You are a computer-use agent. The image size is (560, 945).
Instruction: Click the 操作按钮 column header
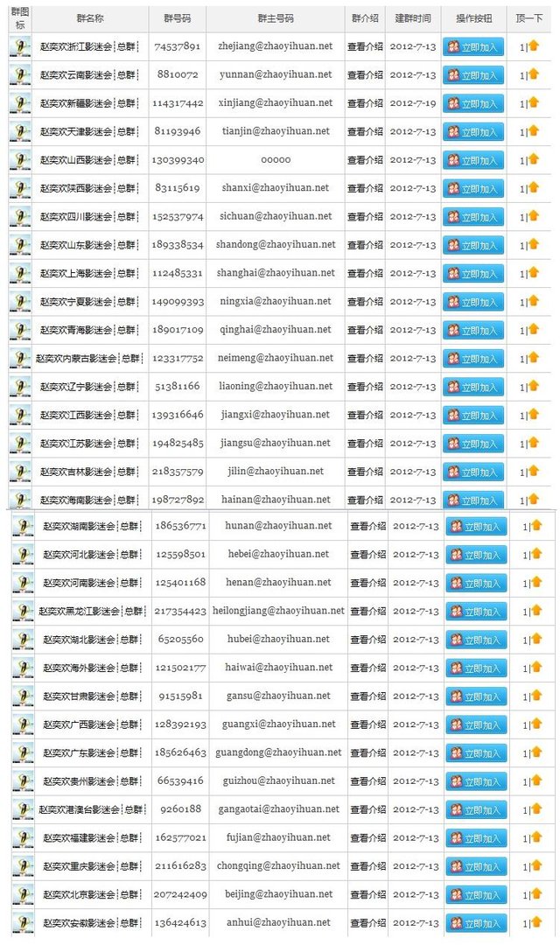click(473, 18)
